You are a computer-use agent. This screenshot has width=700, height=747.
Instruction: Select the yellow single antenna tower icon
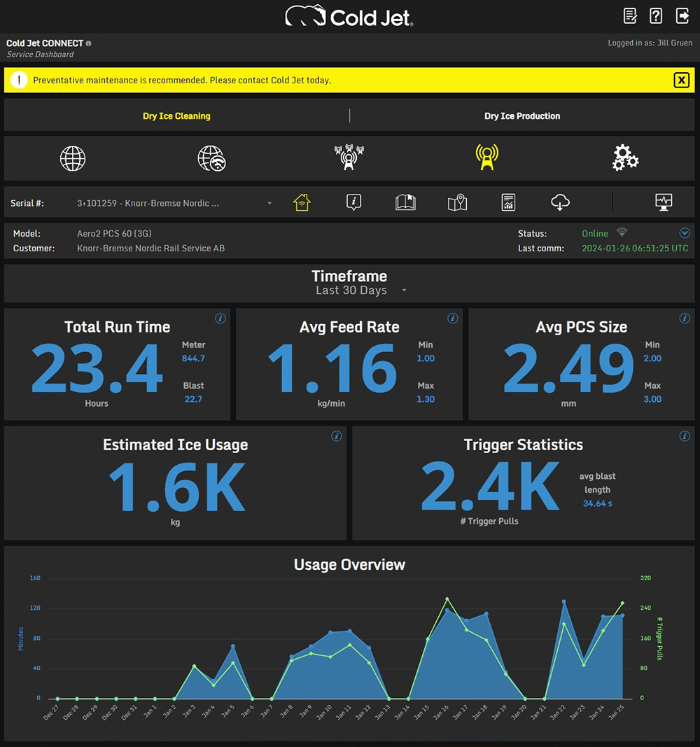pos(486,158)
